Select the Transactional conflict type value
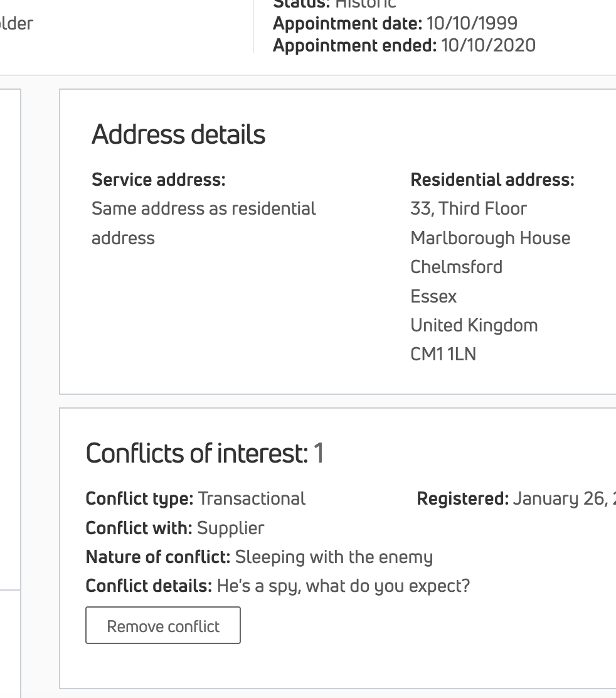Image resolution: width=616 pixels, height=698 pixels. (x=252, y=499)
